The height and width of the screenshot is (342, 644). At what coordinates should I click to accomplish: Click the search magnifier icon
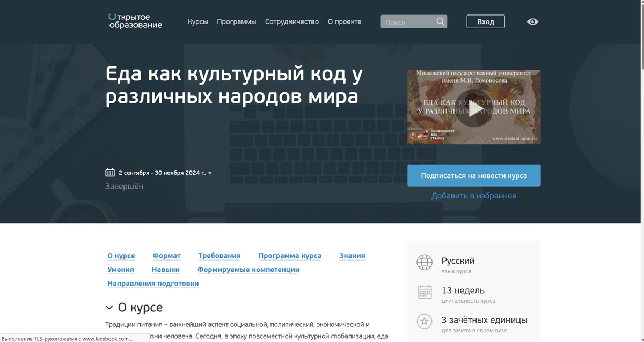(x=440, y=21)
